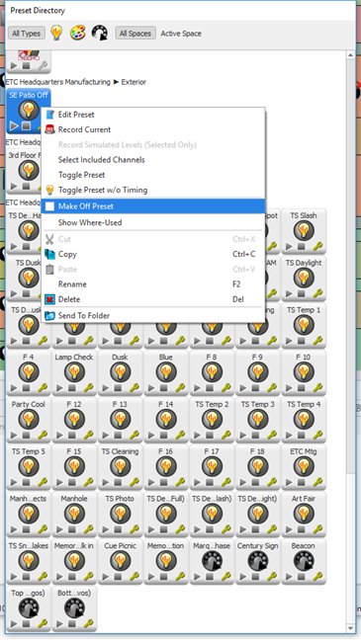
Task: Open TS Slash preset wrench settings
Action: click(317, 246)
